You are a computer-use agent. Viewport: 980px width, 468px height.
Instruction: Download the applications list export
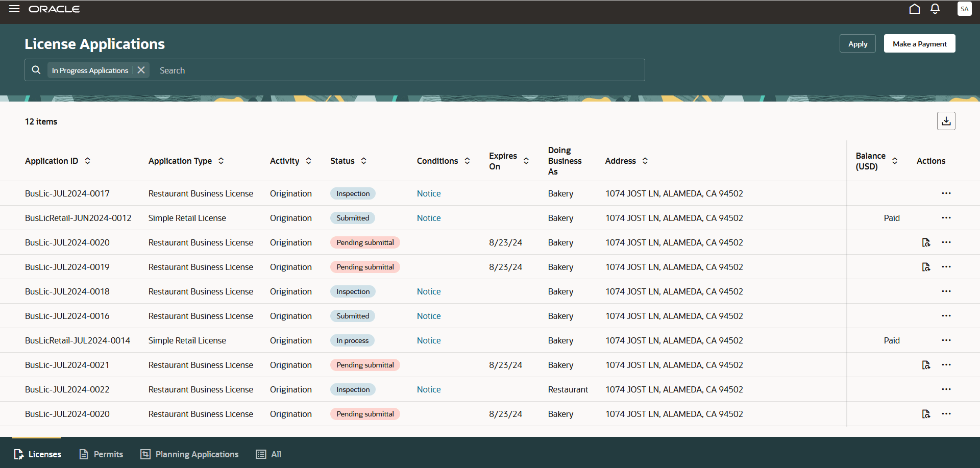(x=946, y=121)
